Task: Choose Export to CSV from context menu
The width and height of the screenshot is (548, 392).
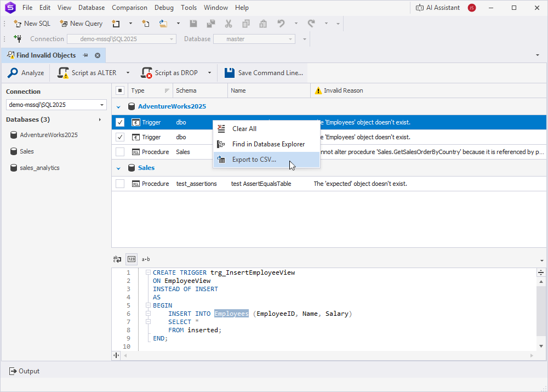Action: [x=266, y=160]
